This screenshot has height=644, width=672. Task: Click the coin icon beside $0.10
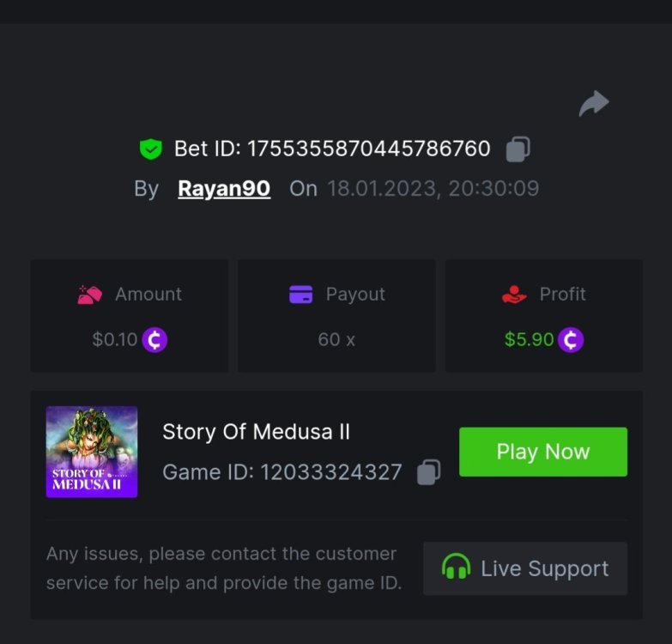coord(154,340)
